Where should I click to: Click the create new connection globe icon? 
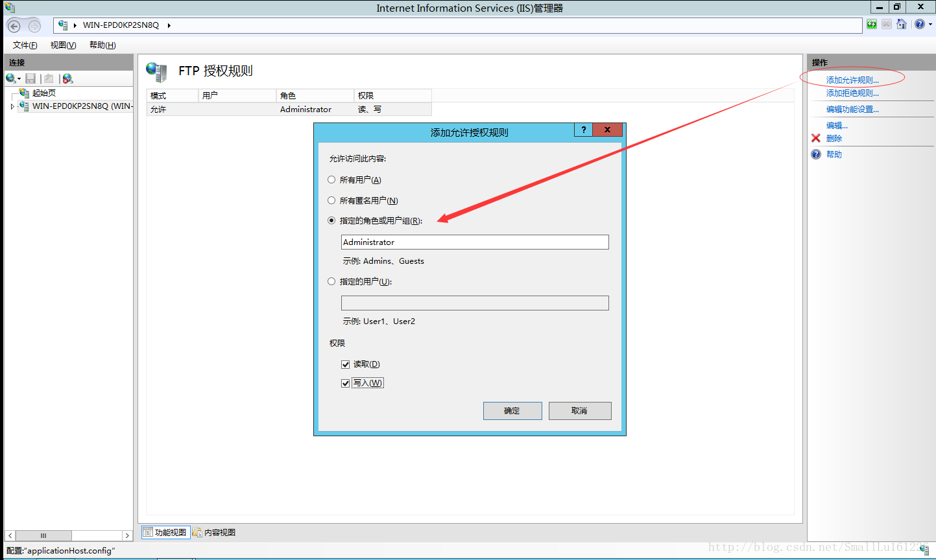pyautogui.click(x=10, y=78)
